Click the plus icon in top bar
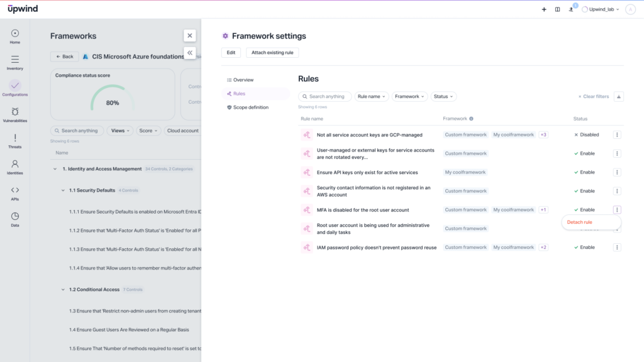This screenshot has width=644, height=362. [x=544, y=9]
